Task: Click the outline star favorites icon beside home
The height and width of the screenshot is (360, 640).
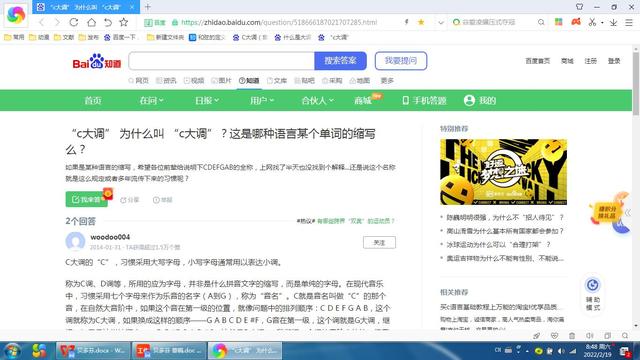Action: pyautogui.click(x=124, y=22)
